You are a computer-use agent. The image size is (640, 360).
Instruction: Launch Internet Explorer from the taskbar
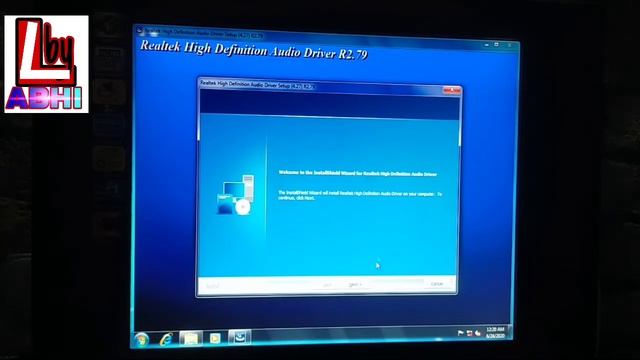tap(166, 339)
